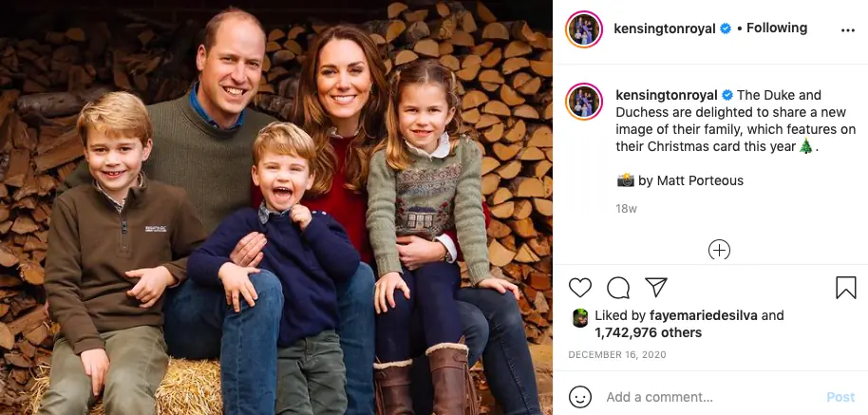Click the Post comment button
The image size is (868, 415).
coord(840,397)
